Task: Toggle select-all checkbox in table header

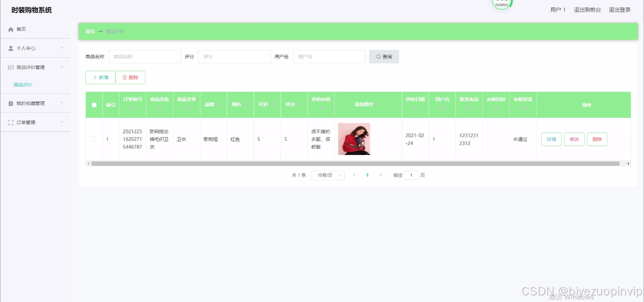Action: (x=94, y=105)
